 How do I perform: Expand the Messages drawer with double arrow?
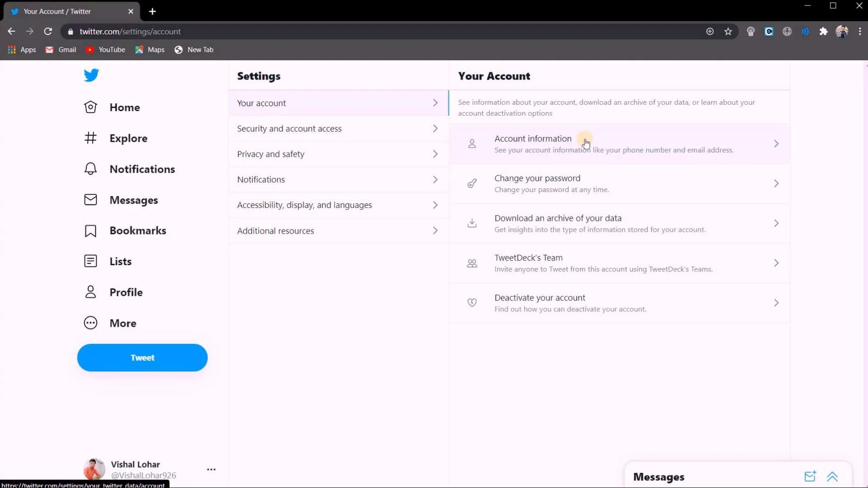[832, 477]
